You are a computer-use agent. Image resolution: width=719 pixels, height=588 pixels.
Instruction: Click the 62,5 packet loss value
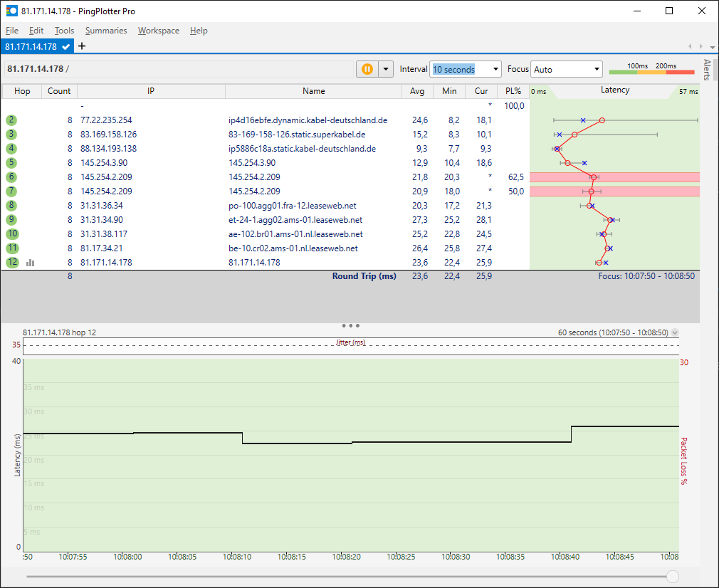coord(516,177)
